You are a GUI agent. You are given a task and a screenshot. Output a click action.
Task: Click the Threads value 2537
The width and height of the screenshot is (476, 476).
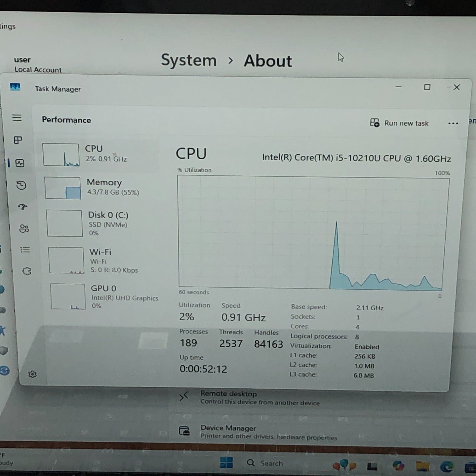click(231, 343)
